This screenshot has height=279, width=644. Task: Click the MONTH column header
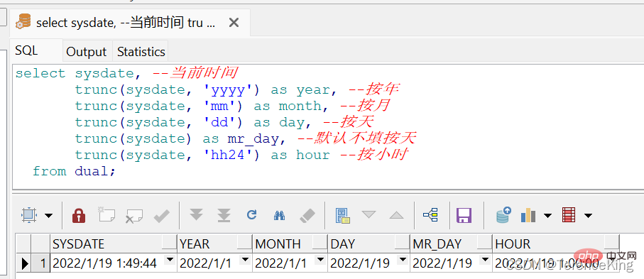[x=290, y=244]
